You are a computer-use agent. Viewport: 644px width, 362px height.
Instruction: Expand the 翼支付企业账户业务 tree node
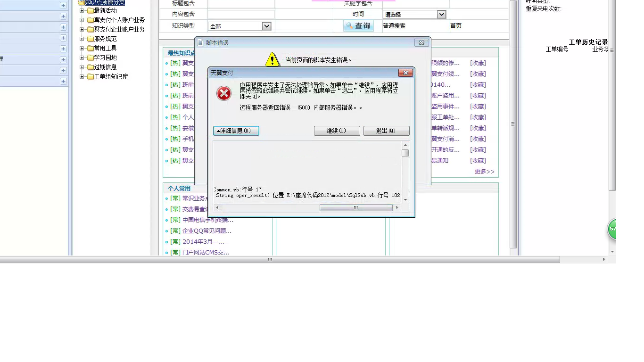[82, 29]
